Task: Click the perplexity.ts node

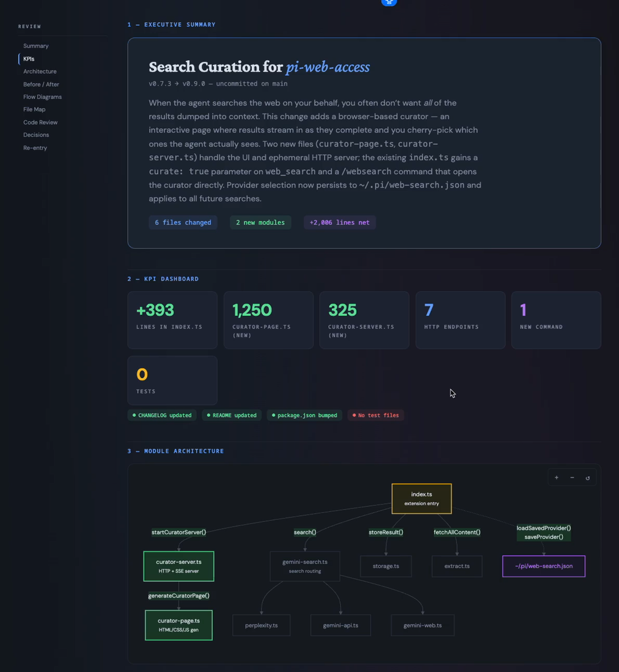Action: [262, 626]
